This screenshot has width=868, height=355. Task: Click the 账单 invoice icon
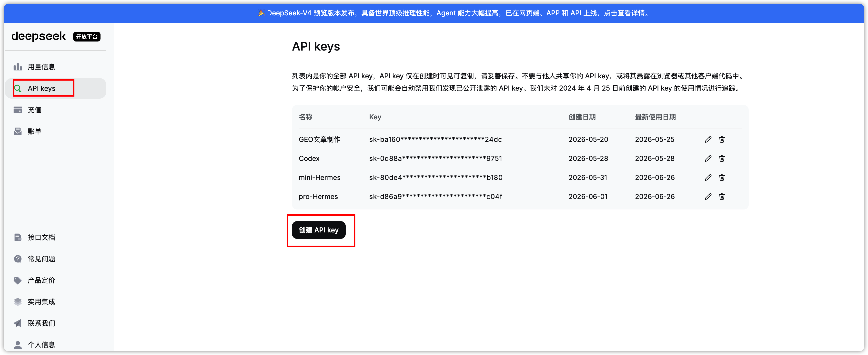tap(18, 131)
